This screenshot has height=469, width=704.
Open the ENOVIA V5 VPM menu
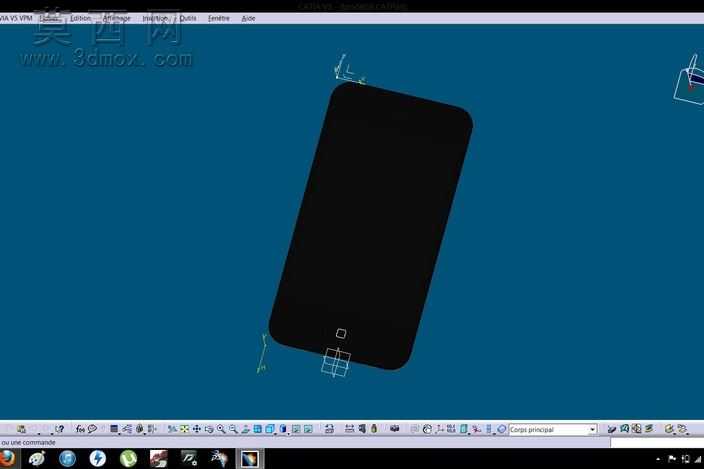point(16,18)
